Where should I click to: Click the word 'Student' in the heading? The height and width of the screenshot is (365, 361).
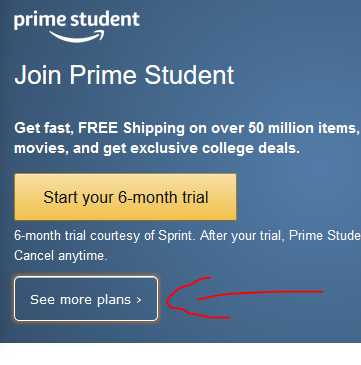[189, 75]
